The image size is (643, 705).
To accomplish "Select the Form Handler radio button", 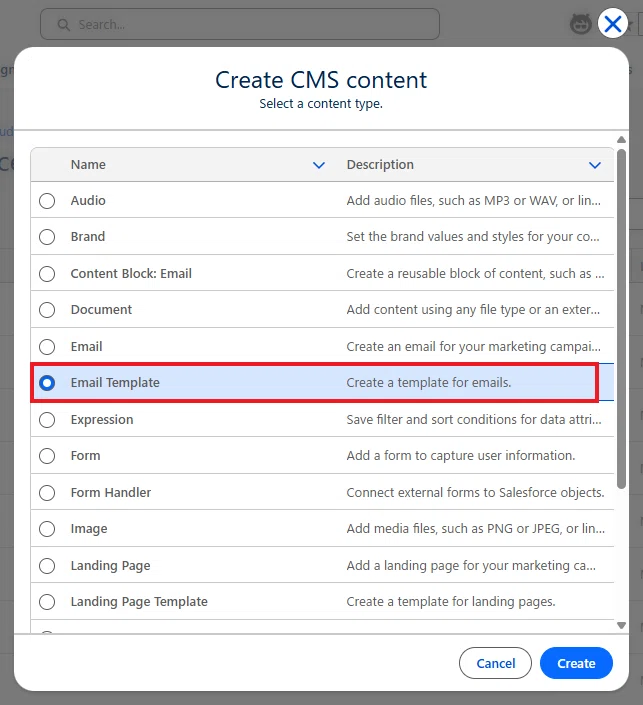I will point(47,493).
